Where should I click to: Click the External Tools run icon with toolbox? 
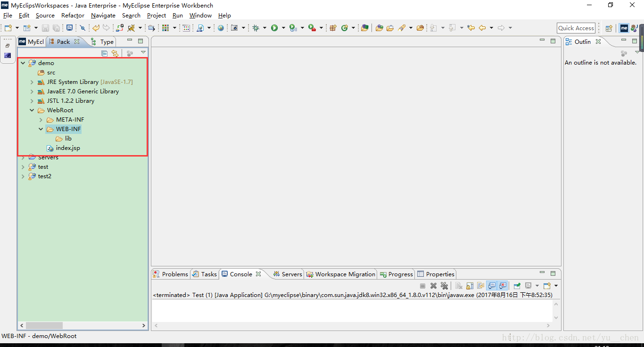(312, 28)
